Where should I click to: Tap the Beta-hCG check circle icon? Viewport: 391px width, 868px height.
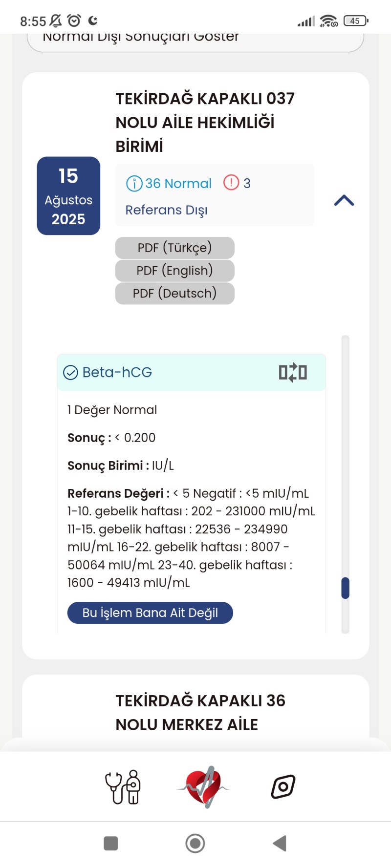[71, 373]
